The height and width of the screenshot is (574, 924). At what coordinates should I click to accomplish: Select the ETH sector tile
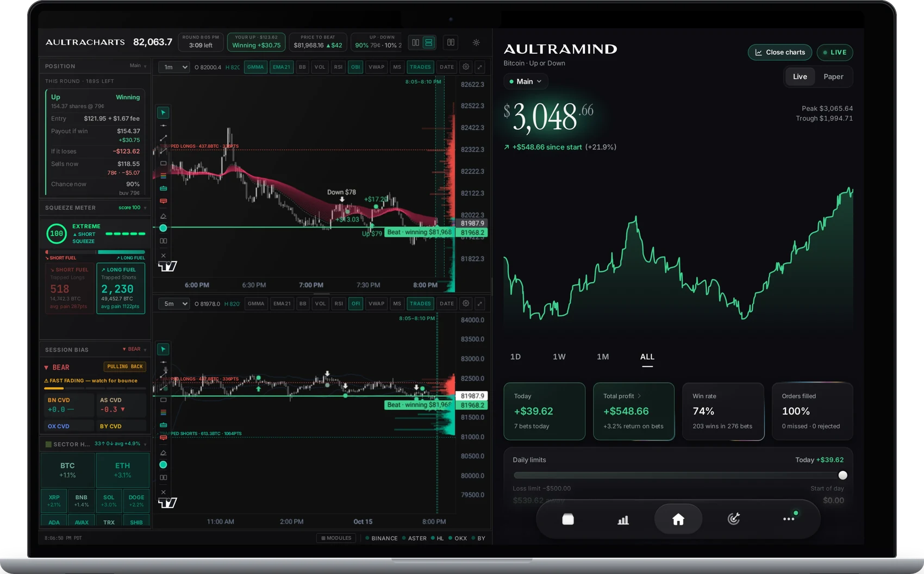[x=122, y=470]
